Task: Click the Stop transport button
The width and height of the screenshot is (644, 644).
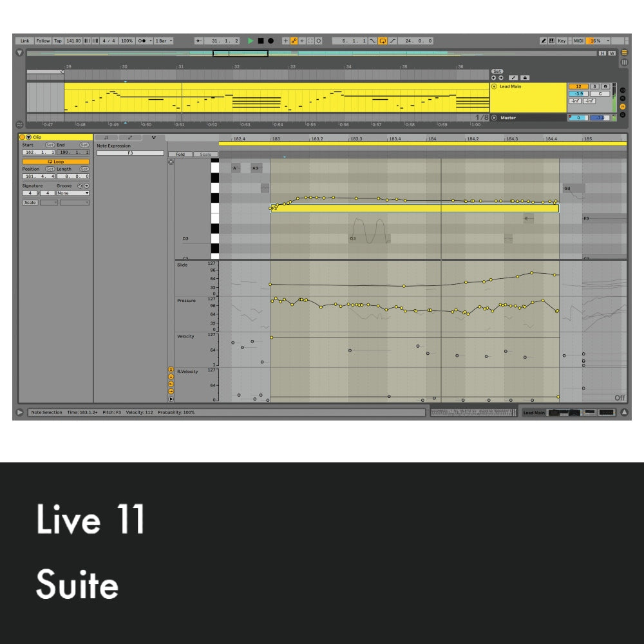Action: pyautogui.click(x=261, y=41)
